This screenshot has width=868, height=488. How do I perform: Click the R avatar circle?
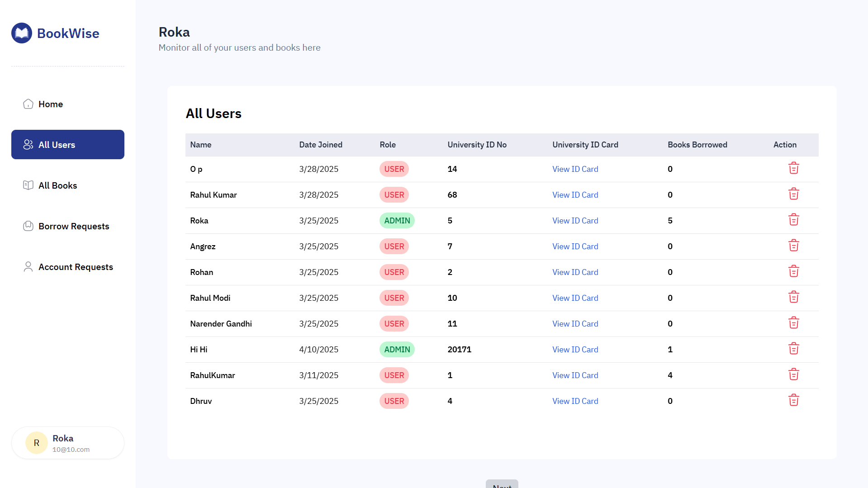click(x=36, y=442)
